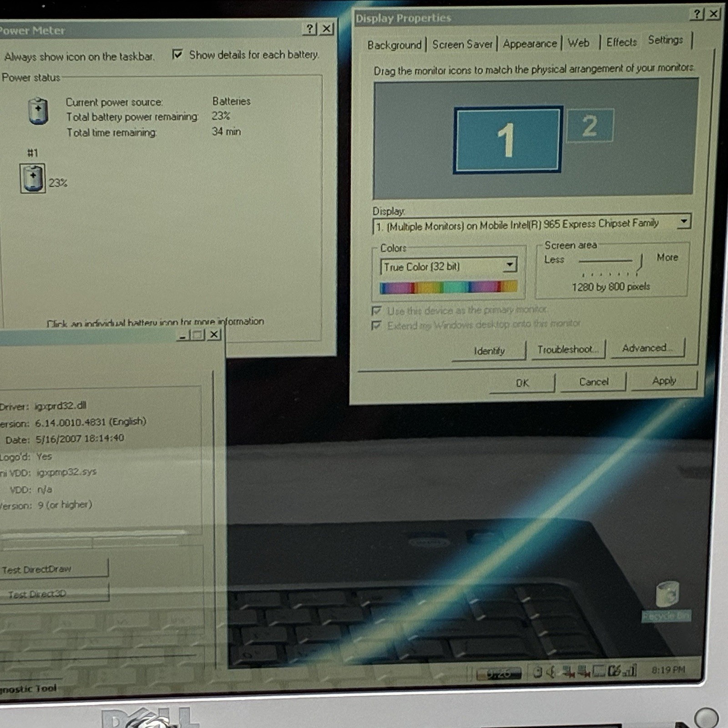Click the Power Meter help question mark button

tap(309, 29)
